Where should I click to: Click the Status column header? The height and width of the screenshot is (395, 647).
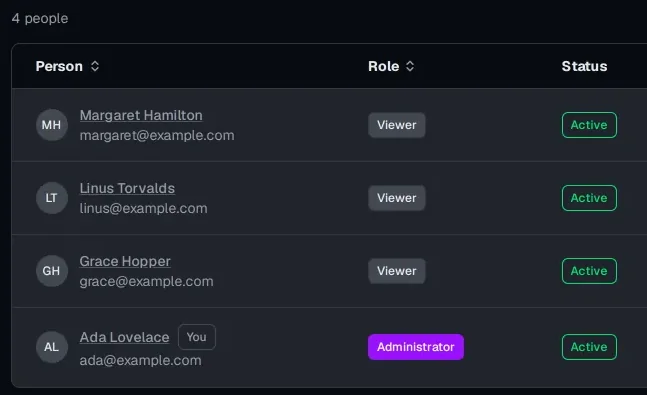(584, 66)
